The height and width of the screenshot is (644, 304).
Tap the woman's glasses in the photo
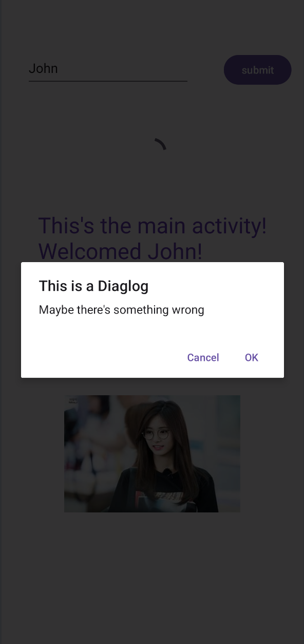click(x=155, y=435)
